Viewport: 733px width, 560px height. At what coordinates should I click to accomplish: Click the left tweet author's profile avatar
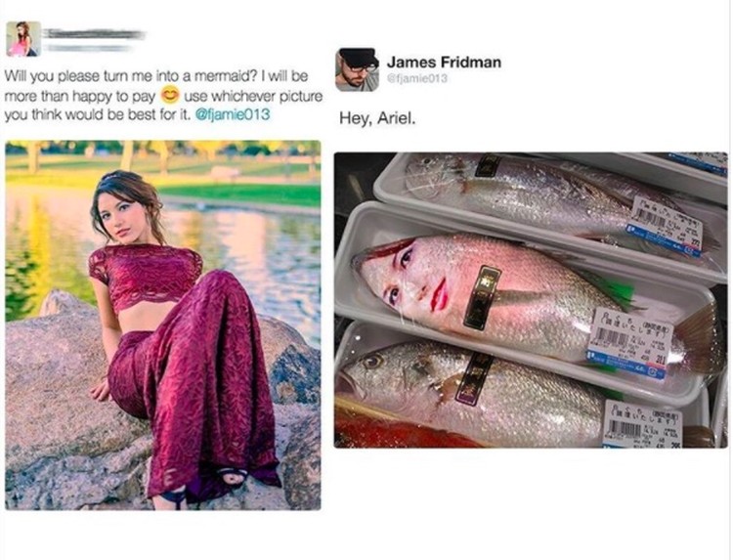[23, 39]
